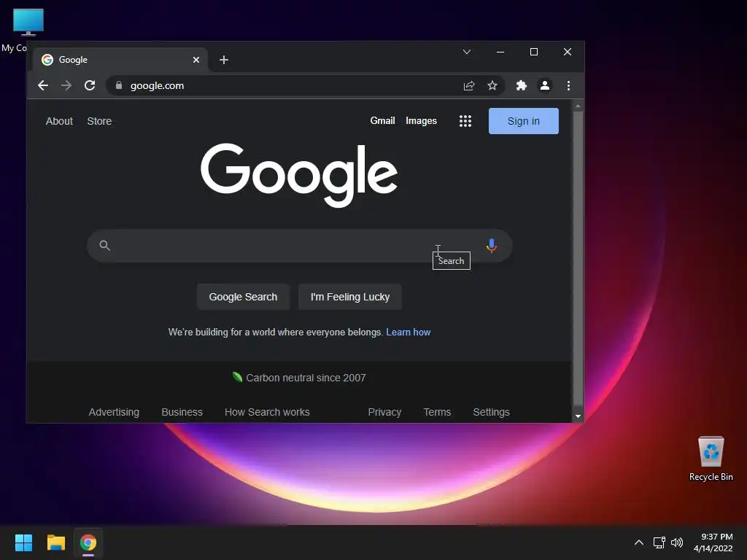The width and height of the screenshot is (747, 560).
Task: Open the Google apps grid
Action: pyautogui.click(x=465, y=121)
